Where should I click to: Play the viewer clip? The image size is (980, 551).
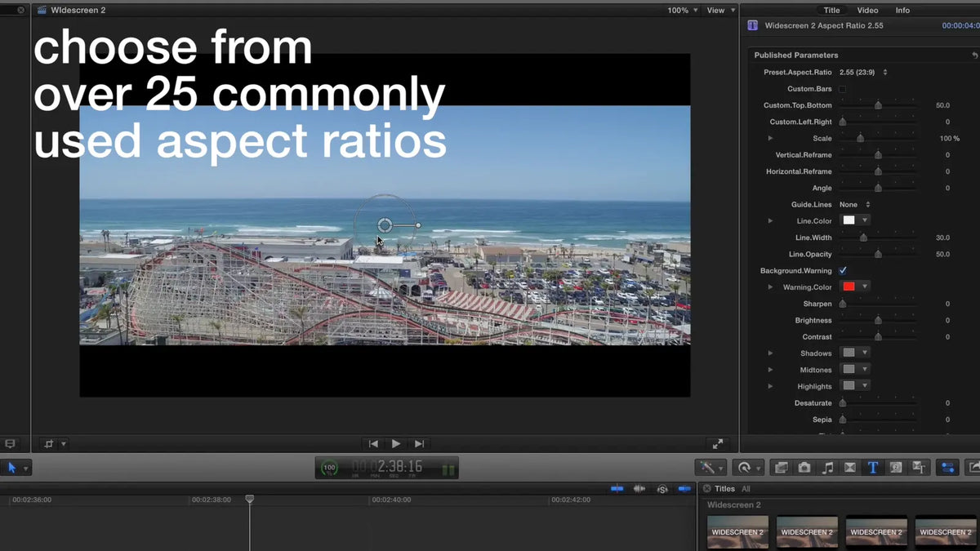[x=396, y=444]
